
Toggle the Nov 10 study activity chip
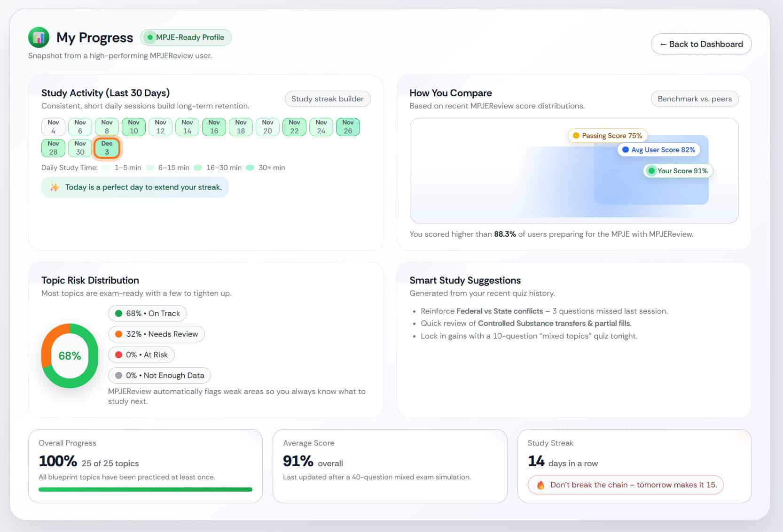[x=133, y=127]
